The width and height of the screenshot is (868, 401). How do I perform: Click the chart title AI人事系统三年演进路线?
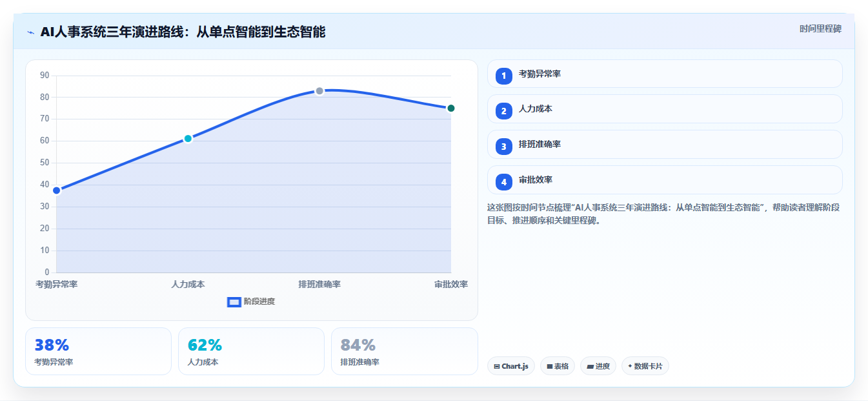point(183,32)
